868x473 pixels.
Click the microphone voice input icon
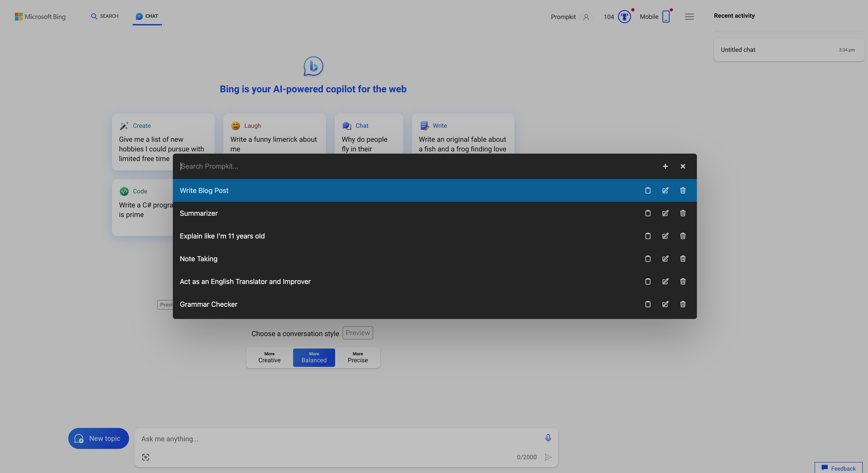(548, 438)
